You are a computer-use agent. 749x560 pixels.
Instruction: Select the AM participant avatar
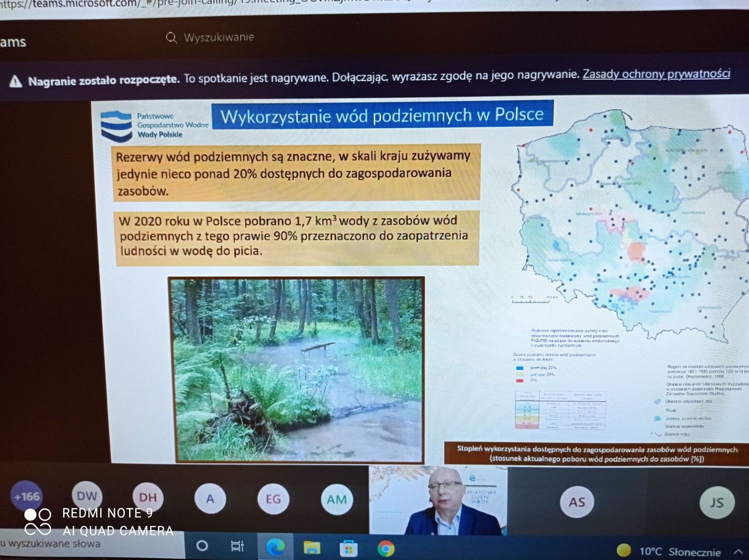point(337,499)
